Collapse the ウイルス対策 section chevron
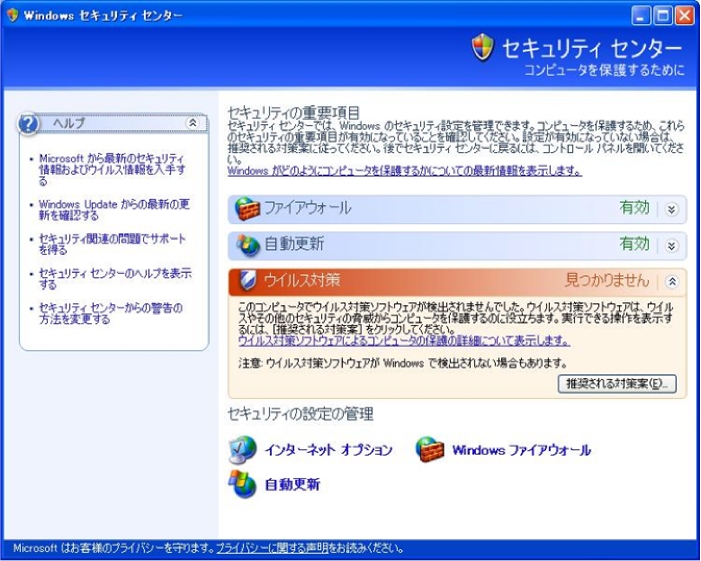Image resolution: width=701 pixels, height=561 pixels. click(x=672, y=281)
